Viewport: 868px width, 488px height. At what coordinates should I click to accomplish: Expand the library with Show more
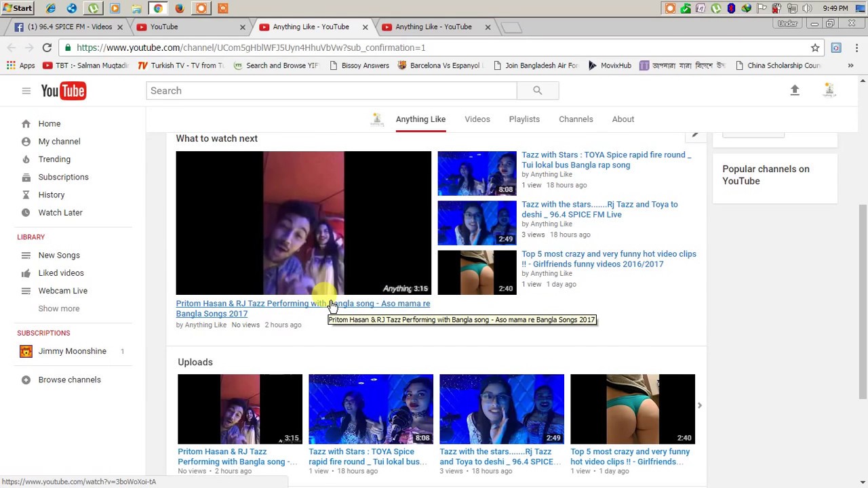coord(59,308)
